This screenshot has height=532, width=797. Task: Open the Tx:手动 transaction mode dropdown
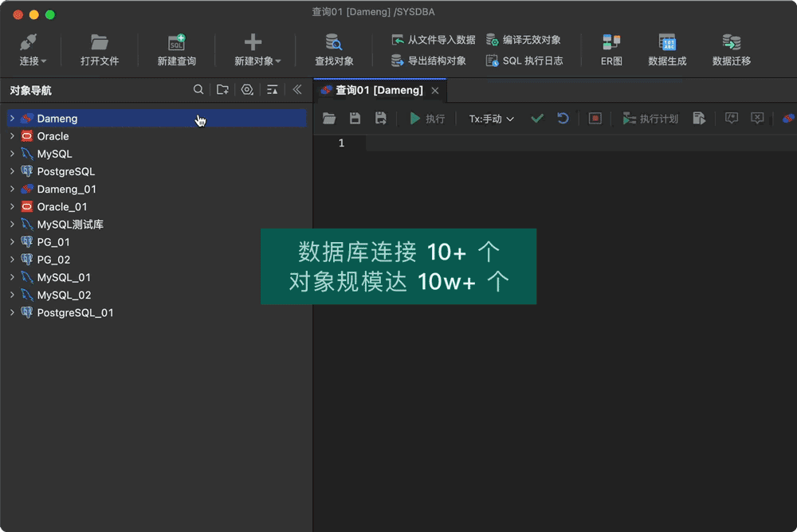click(489, 118)
